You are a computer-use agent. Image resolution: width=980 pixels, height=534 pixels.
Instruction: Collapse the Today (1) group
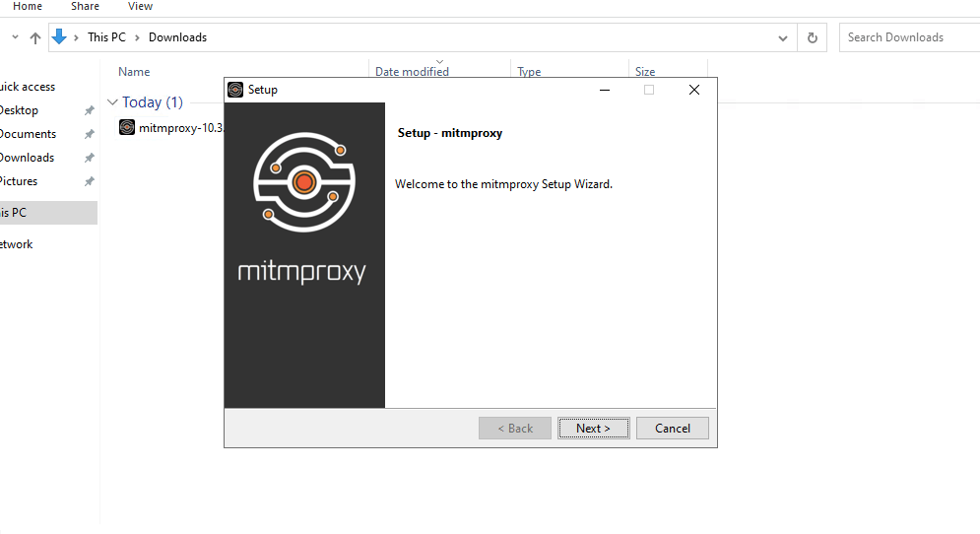112,101
